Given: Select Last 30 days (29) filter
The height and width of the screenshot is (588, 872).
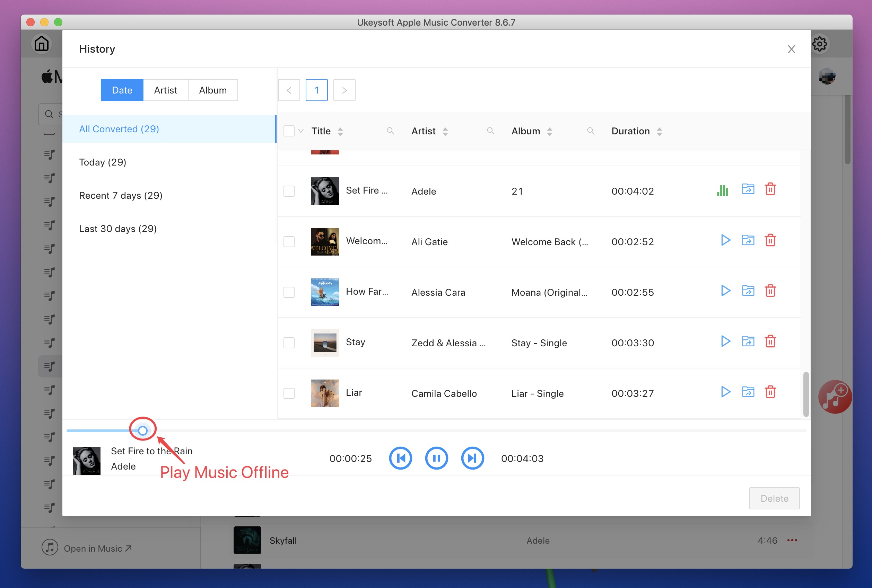Looking at the screenshot, I should point(169,229).
